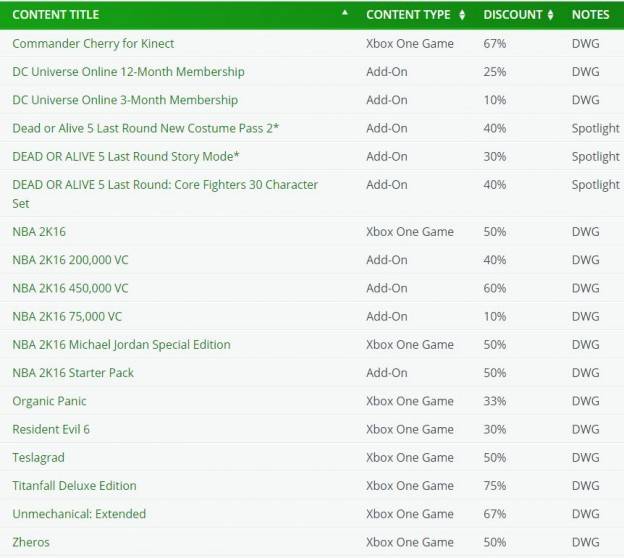Open DEAD OR ALIVE 5 Last Round Story Mode
This screenshot has height=558, width=624.
click(126, 156)
